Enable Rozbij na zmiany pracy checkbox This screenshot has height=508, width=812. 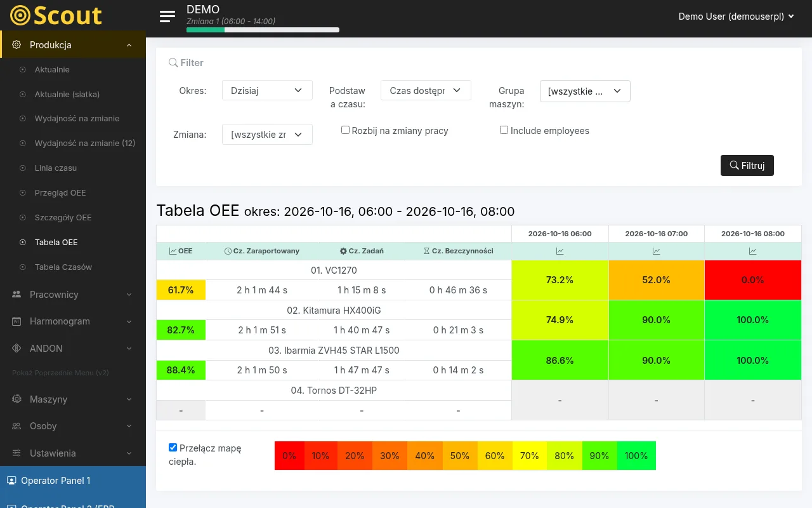[x=346, y=130]
